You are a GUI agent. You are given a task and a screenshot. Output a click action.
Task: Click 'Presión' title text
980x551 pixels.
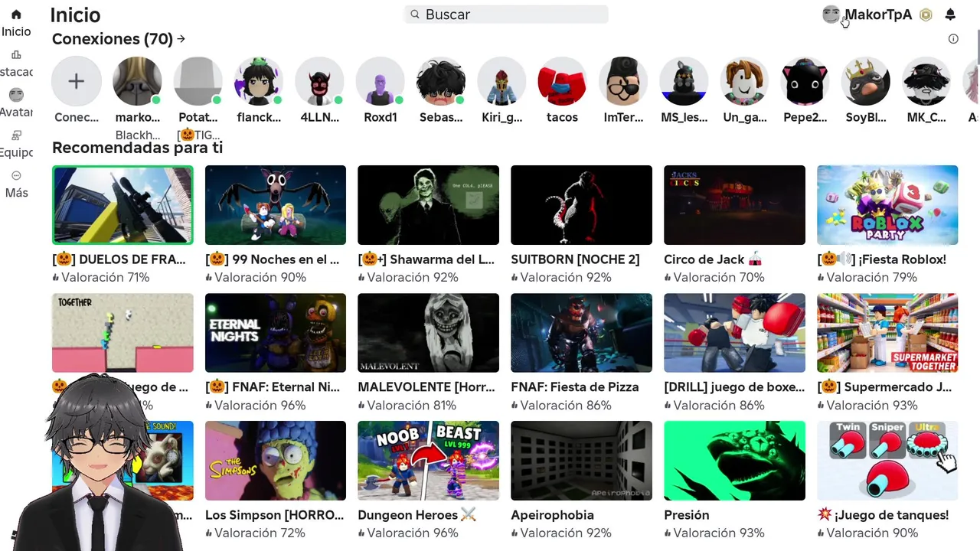pyautogui.click(x=687, y=515)
